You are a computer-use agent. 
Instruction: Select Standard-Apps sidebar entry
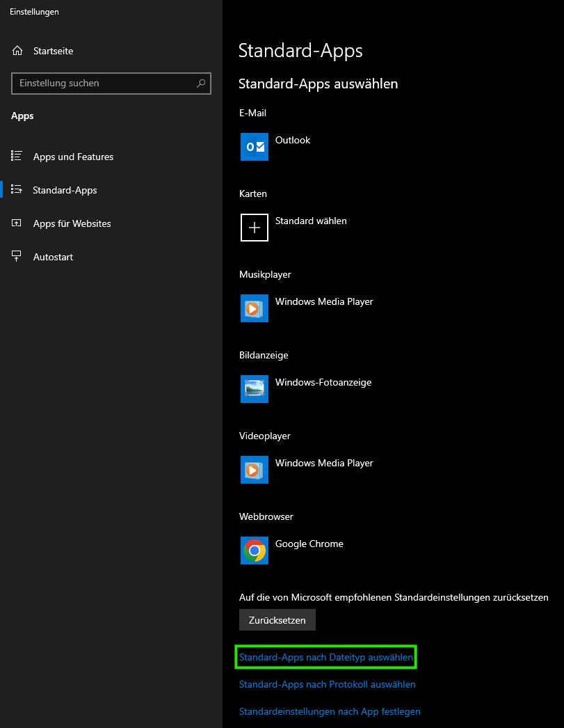(x=65, y=190)
